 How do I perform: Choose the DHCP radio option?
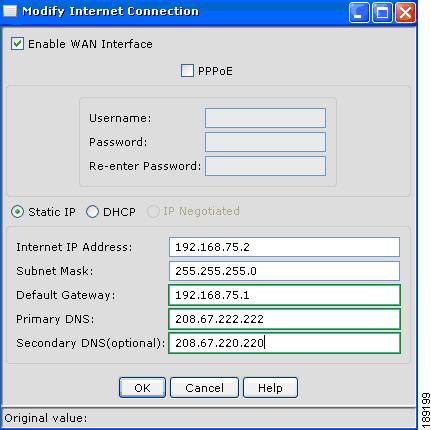click(92, 212)
